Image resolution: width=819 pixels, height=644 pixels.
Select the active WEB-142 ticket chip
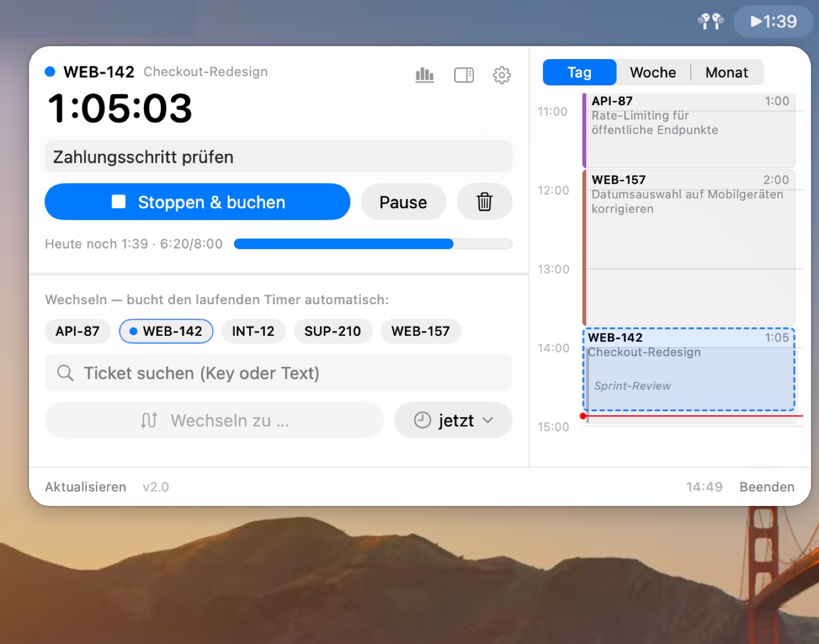click(x=166, y=331)
